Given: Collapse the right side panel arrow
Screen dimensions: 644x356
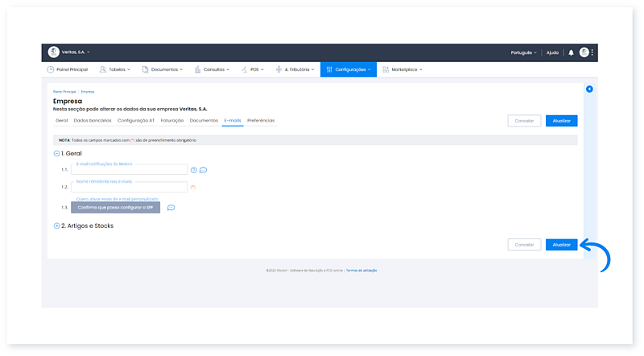Looking at the screenshot, I should point(589,89).
